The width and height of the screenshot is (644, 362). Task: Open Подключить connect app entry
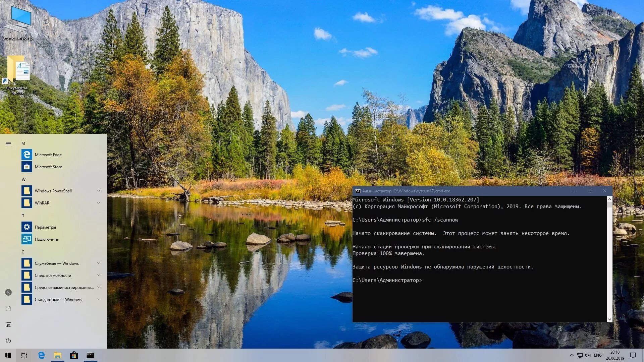46,239
